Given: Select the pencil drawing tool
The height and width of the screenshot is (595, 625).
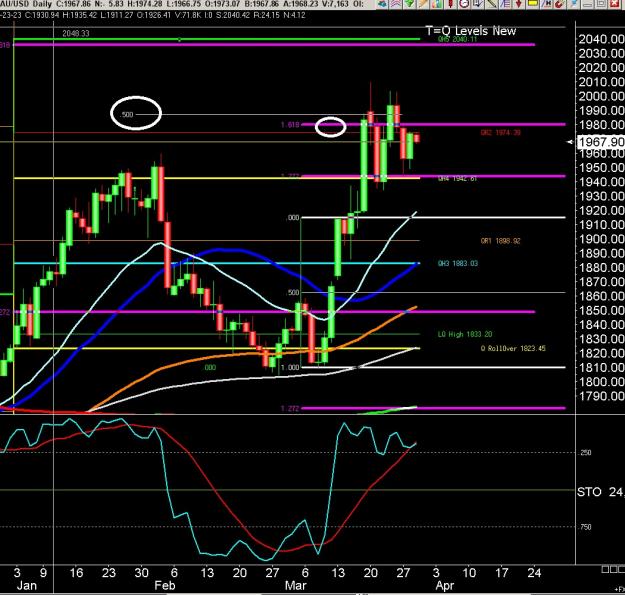Looking at the screenshot, I should 423,4.
